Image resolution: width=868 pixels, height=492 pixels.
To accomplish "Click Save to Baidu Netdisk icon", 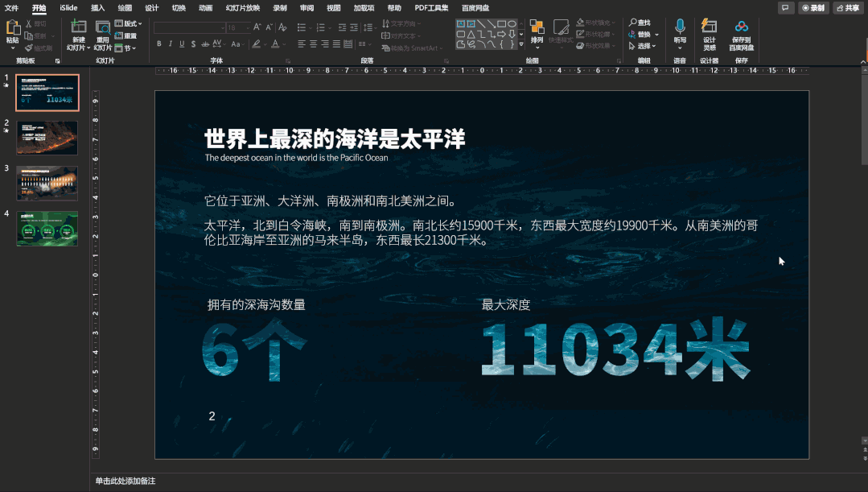I will pos(741,27).
